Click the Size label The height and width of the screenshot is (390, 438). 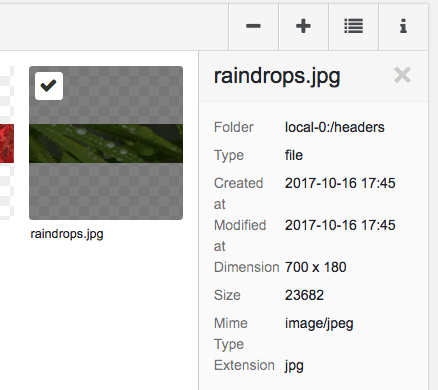pos(227,295)
